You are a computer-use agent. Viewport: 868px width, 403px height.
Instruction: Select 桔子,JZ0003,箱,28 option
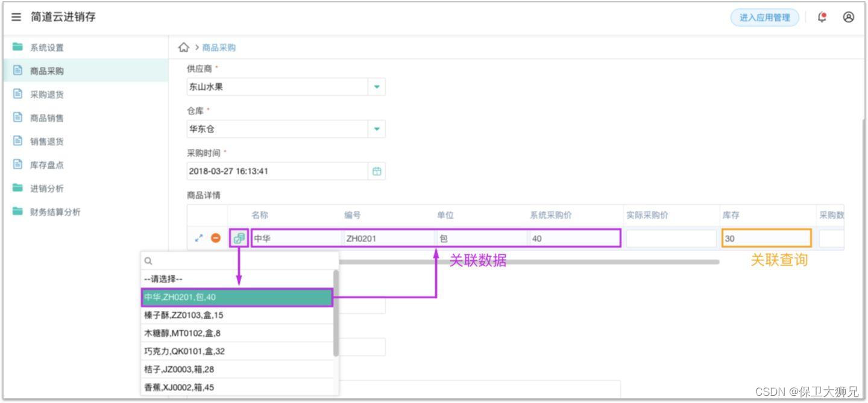[237, 369]
